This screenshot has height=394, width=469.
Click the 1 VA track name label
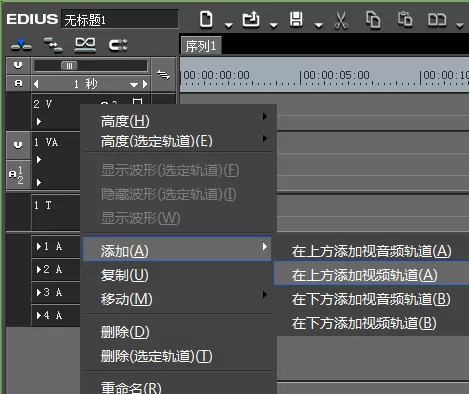tap(46, 142)
